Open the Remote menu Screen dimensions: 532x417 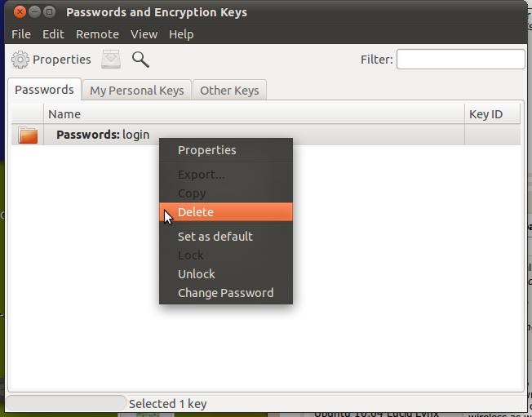pyautogui.click(x=97, y=34)
